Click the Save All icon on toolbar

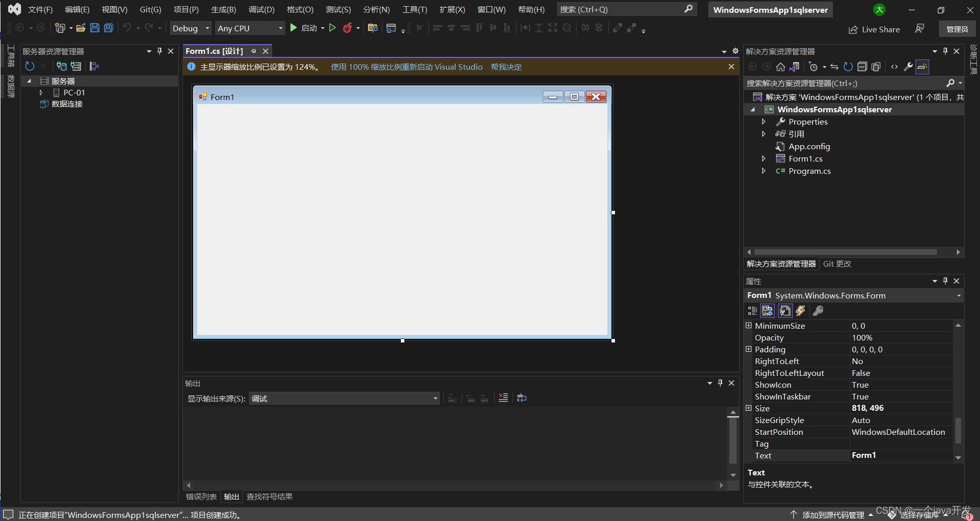pos(108,28)
